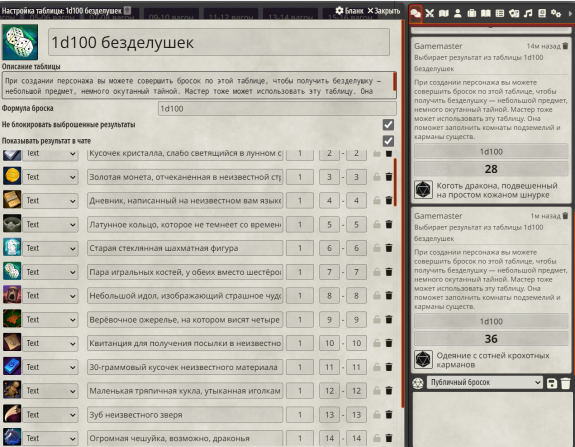Toggle 'Не блокировать выброшенные результаты' checkbox
Screen dimensions: 575x447
point(388,125)
